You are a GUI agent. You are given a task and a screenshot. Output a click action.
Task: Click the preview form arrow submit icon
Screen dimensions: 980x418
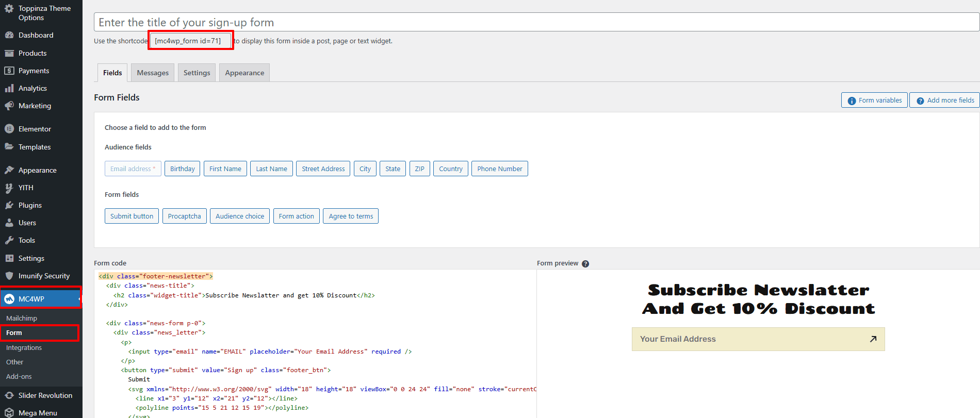(x=873, y=339)
